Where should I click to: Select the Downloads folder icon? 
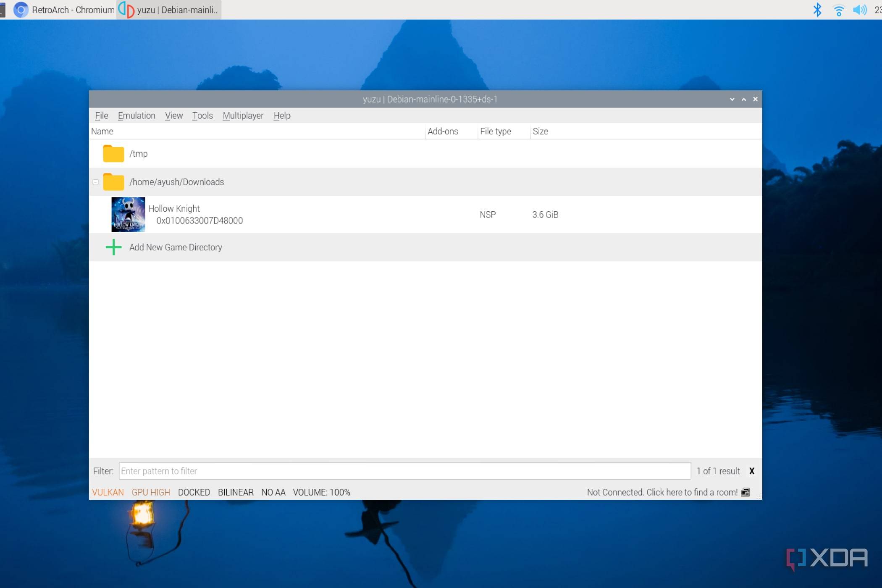tap(113, 182)
